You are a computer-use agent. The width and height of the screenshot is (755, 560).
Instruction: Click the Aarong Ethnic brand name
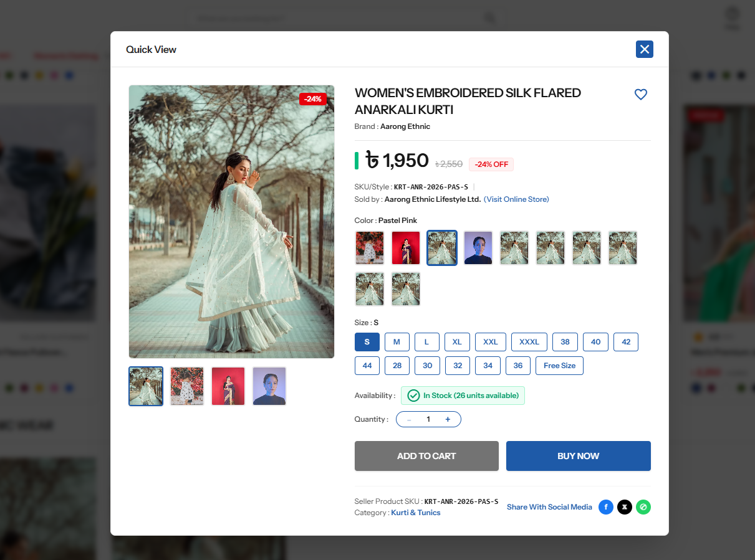point(405,126)
